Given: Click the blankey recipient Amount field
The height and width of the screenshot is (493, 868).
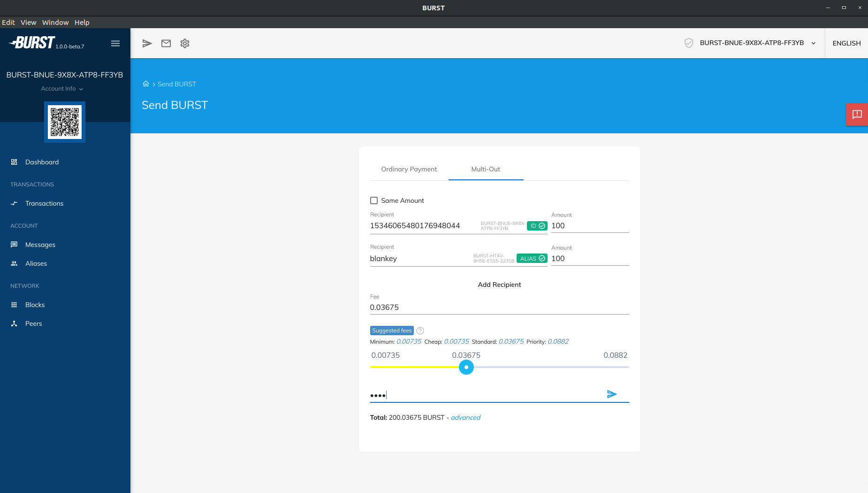Looking at the screenshot, I should point(590,259).
